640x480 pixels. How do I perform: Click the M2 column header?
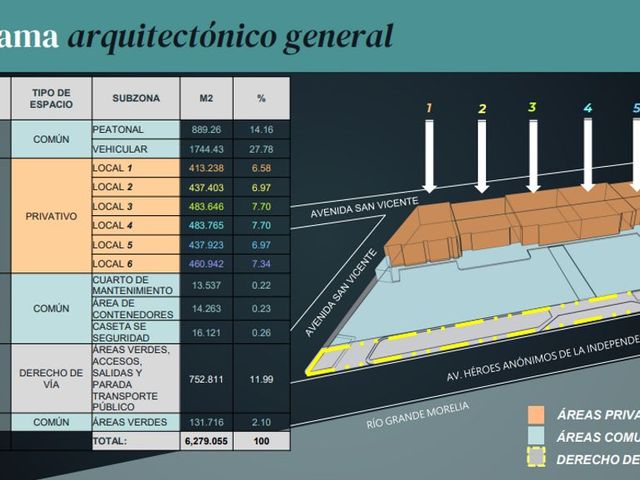[207, 98]
